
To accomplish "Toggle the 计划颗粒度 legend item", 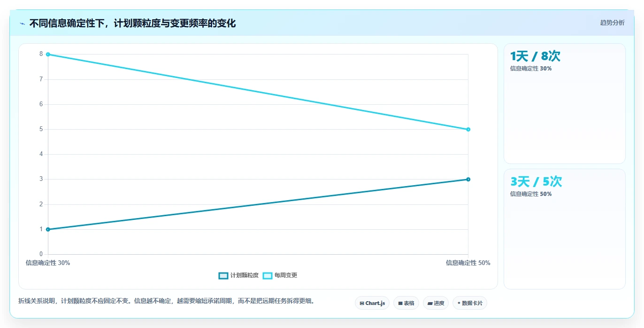I will 238,275.
